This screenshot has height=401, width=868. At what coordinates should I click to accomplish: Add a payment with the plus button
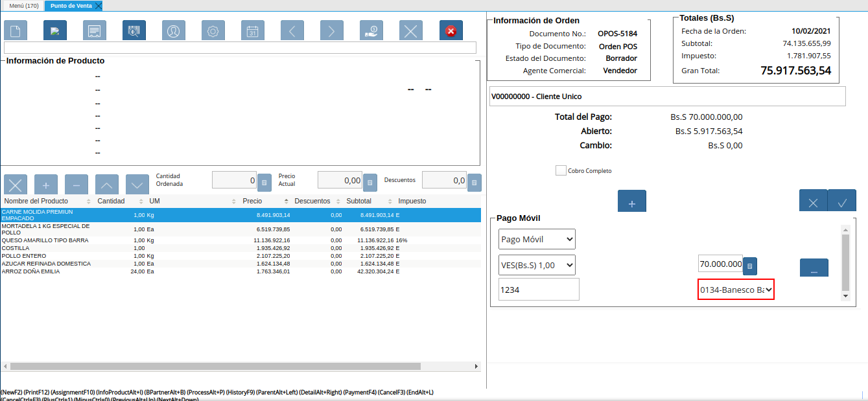(632, 202)
